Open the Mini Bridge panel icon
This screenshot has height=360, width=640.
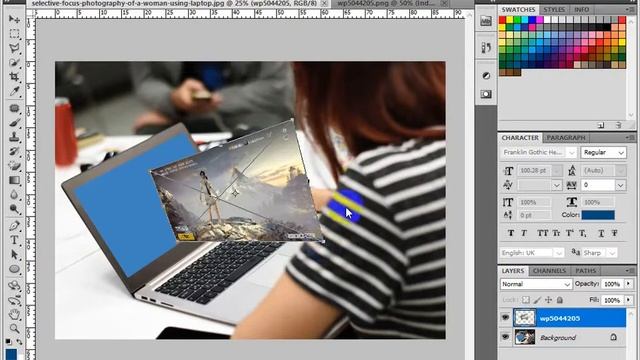486,21
